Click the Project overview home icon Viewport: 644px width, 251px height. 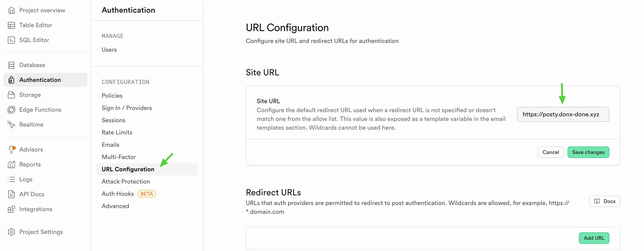point(11,10)
